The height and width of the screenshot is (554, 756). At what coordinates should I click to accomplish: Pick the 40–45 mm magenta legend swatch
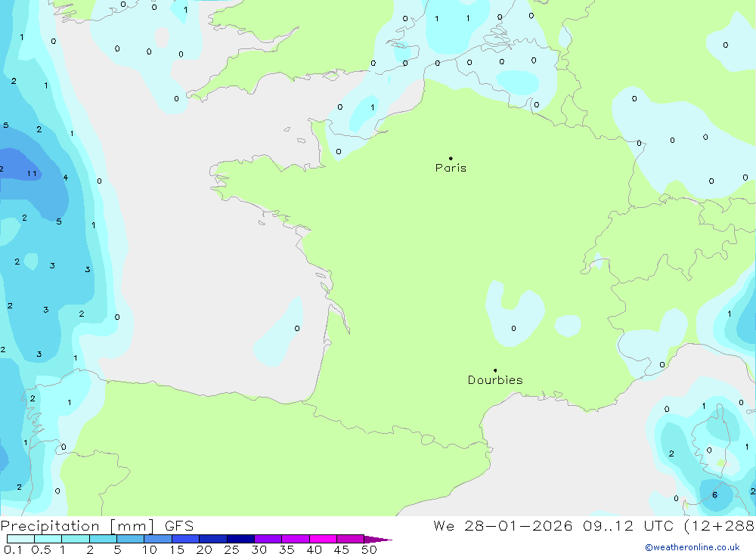[323, 539]
